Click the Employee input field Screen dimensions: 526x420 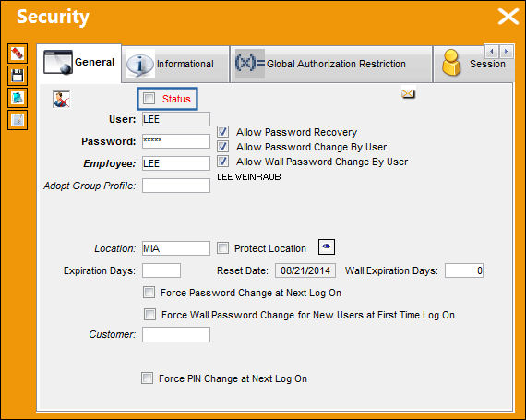click(x=176, y=163)
